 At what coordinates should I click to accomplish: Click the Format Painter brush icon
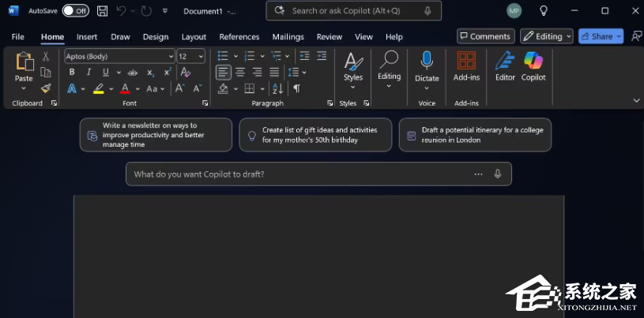(x=46, y=88)
